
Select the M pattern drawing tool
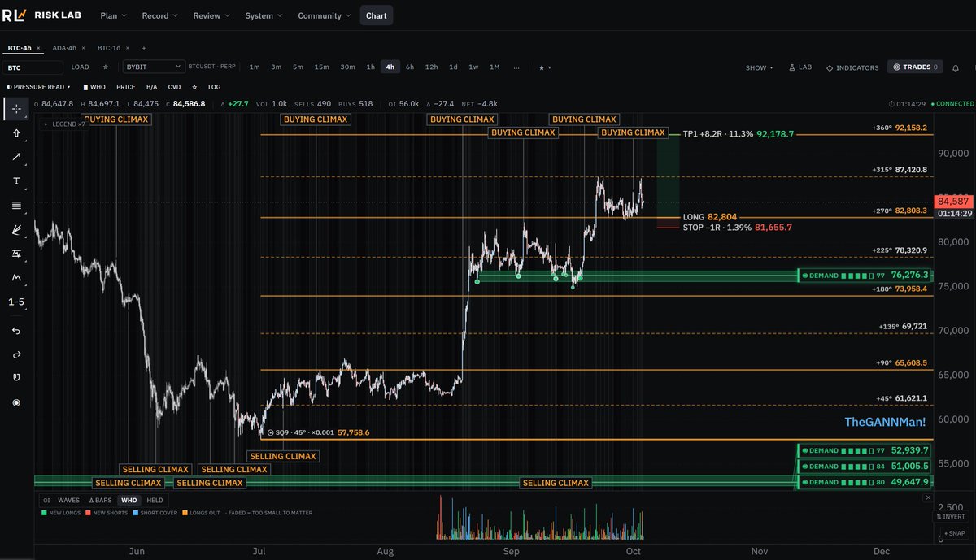coord(16,278)
